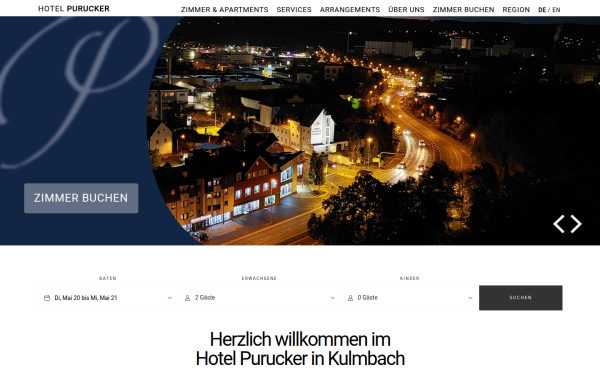Switch language to EN
The height and width of the screenshot is (375, 600).
coord(556,10)
